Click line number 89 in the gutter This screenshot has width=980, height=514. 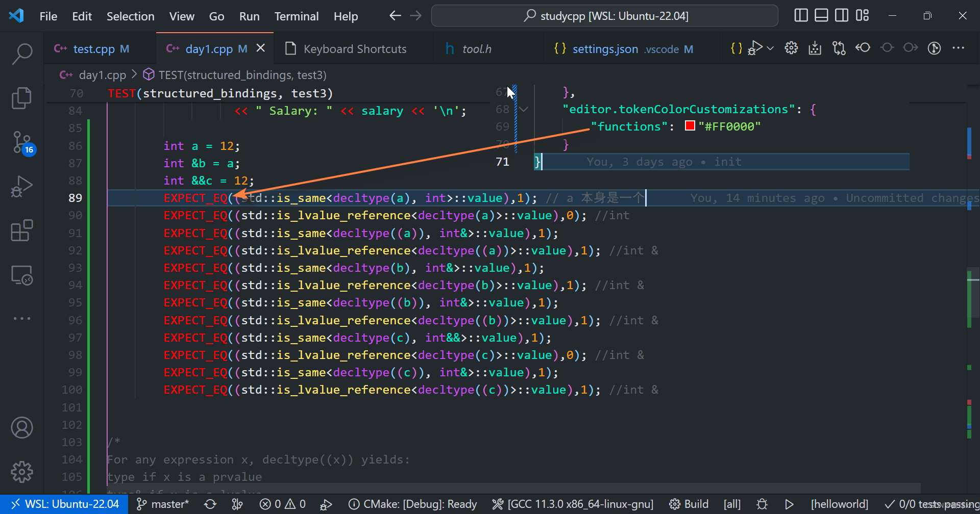75,198
